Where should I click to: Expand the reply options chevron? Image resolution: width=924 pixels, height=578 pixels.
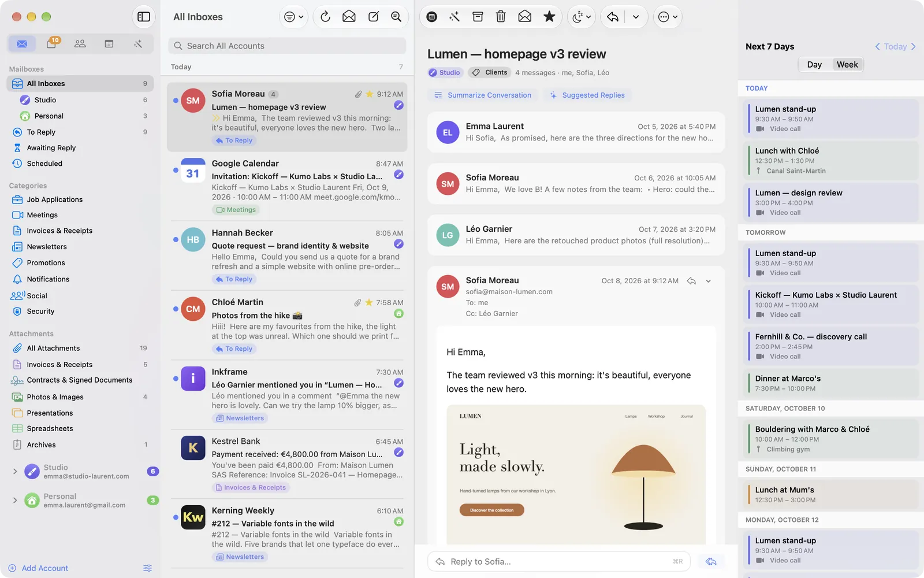pos(636,17)
